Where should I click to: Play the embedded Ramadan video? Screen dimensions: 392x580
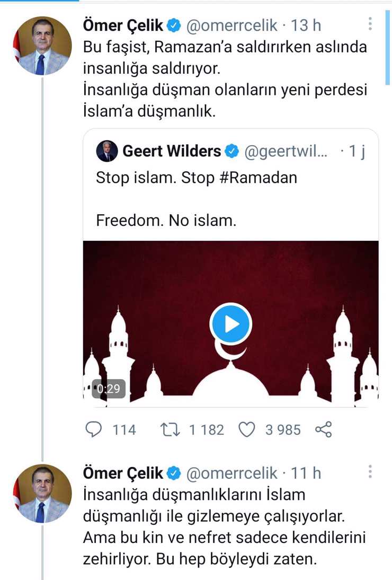point(230,323)
